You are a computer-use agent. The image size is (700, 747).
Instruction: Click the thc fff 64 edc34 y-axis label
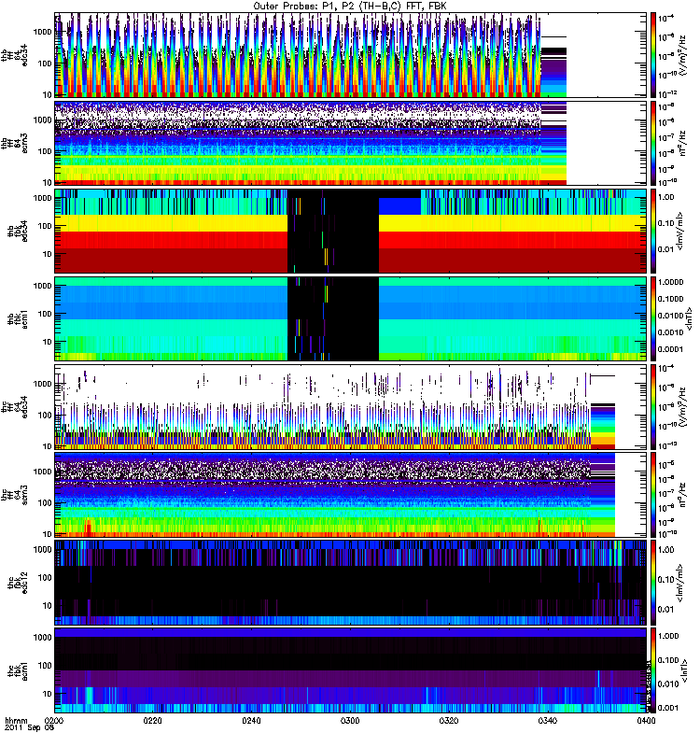pos(14,407)
